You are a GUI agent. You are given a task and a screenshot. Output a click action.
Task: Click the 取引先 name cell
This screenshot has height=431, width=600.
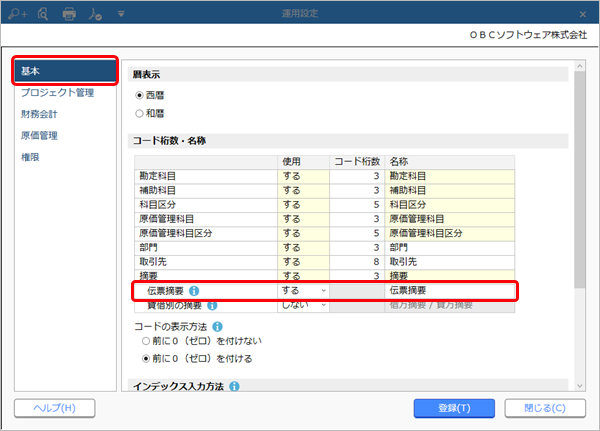(x=450, y=262)
